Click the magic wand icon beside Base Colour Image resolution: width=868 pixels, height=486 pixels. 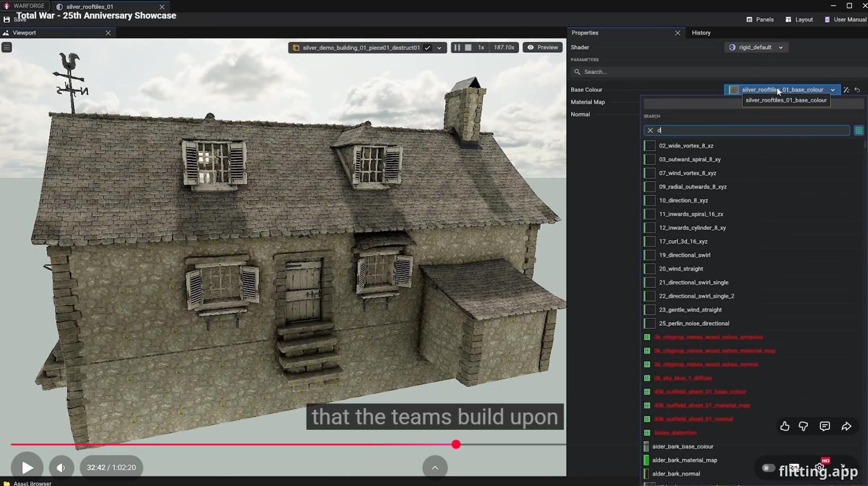[846, 90]
